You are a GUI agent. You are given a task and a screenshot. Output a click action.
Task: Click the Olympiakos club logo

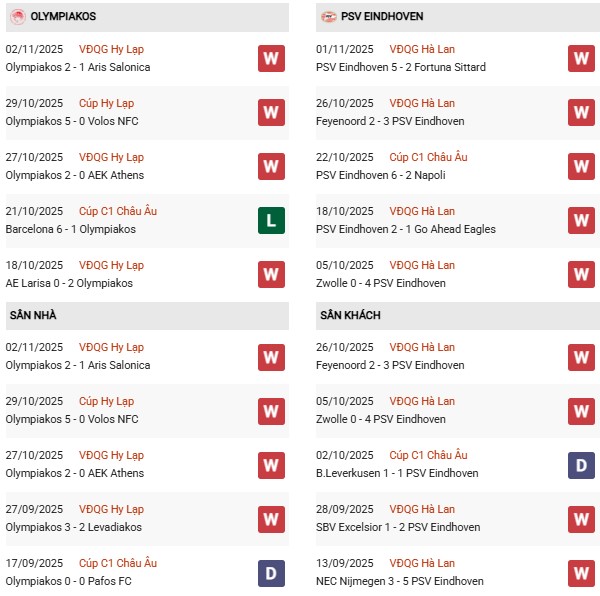tap(17, 17)
